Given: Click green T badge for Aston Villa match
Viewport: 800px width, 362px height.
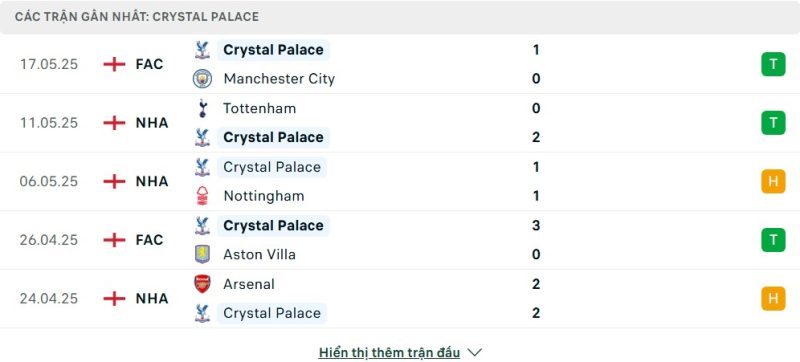Looking at the screenshot, I should [x=773, y=240].
